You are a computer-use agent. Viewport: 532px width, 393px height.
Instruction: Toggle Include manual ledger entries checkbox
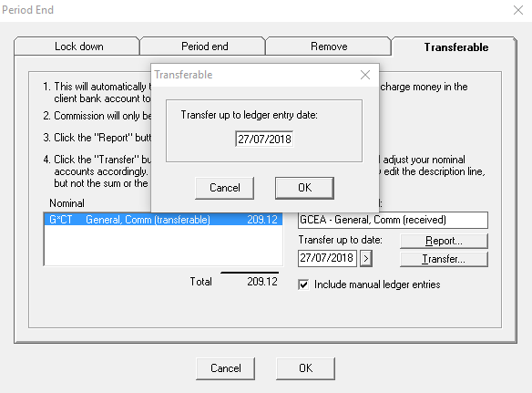point(303,284)
